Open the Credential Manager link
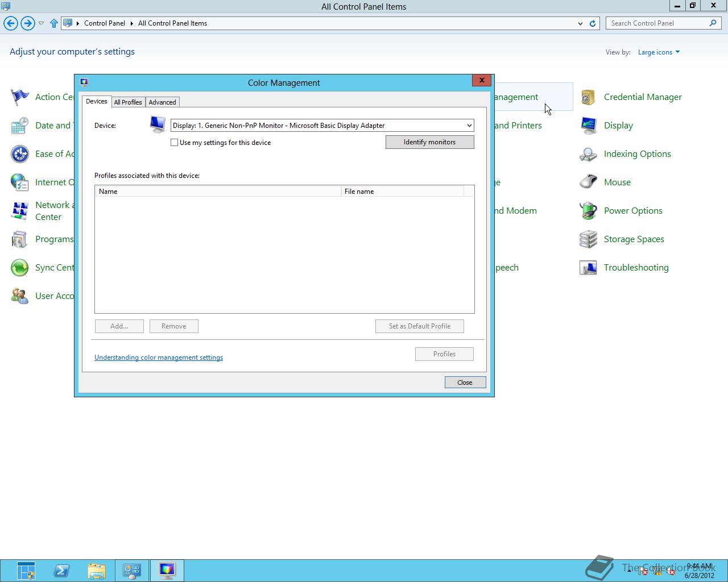728x582 pixels. click(x=643, y=97)
